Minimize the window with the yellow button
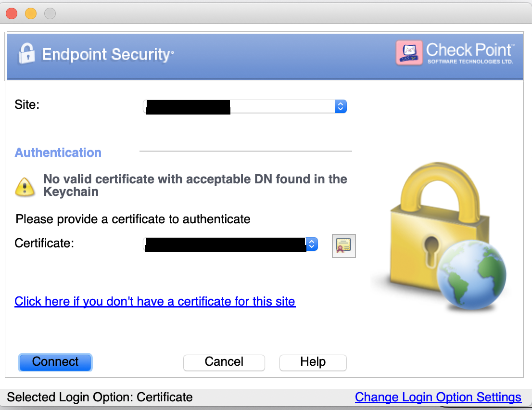The image size is (532, 410). (30, 13)
